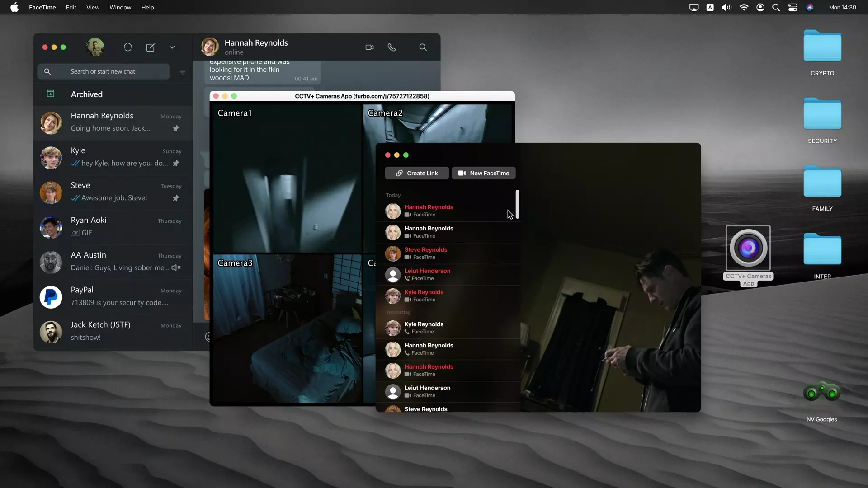868x488 pixels.
Task: Open the Jack Ketch (JSTF) chat
Action: point(113,331)
